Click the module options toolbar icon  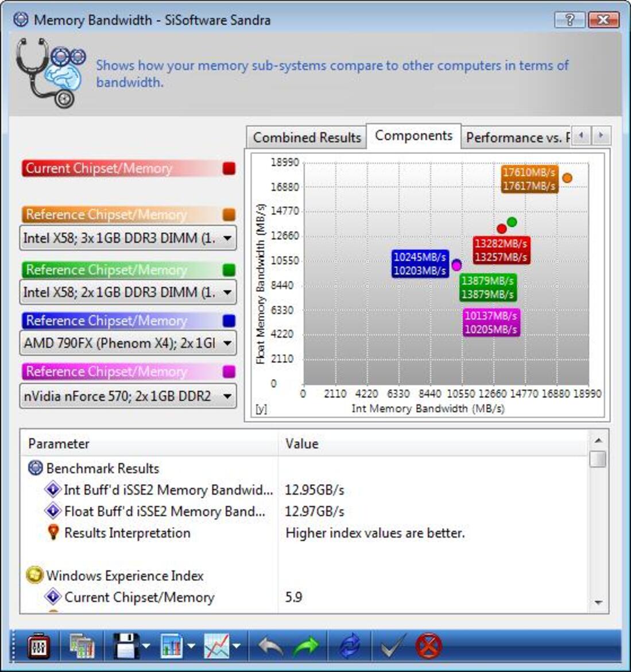(38, 646)
